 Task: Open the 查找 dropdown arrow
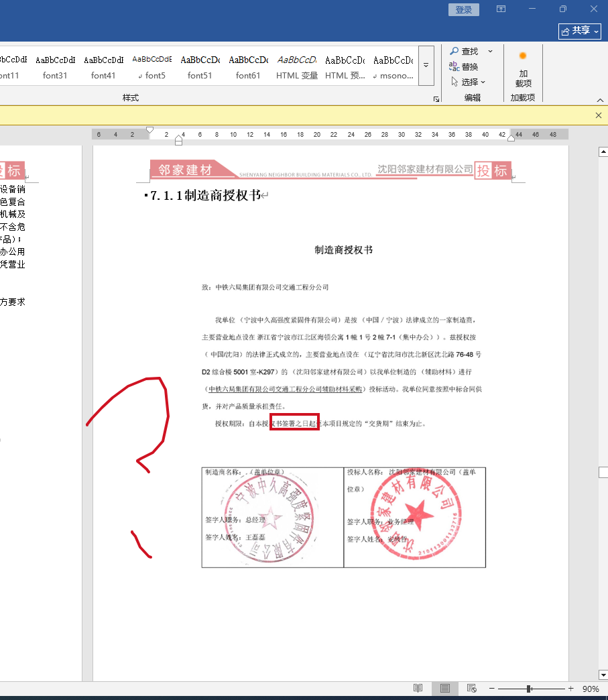[x=490, y=52]
